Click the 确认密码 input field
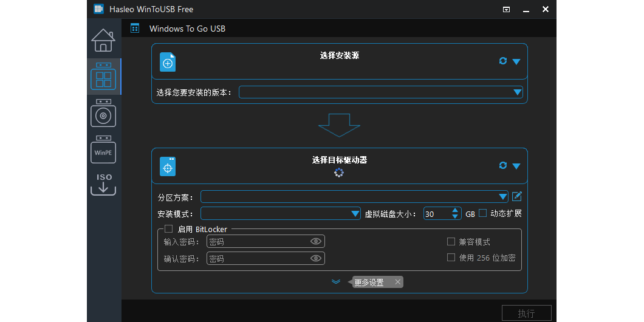 258,259
